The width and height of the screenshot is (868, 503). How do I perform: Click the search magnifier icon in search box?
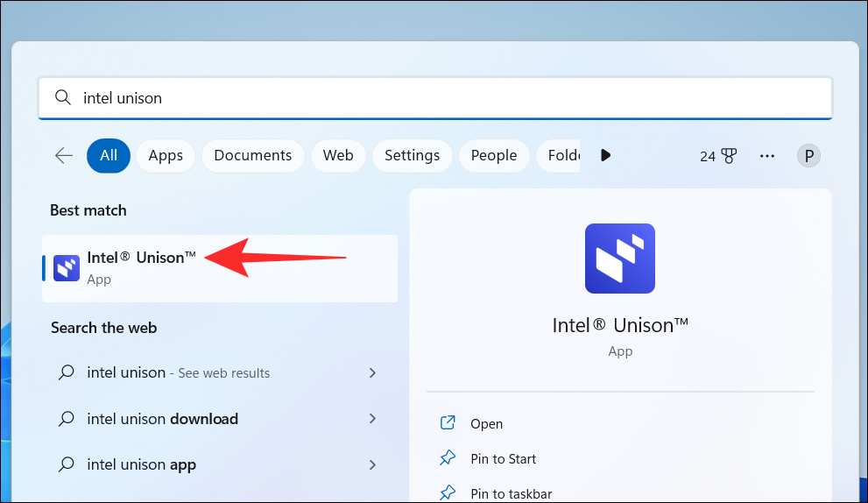coord(63,97)
